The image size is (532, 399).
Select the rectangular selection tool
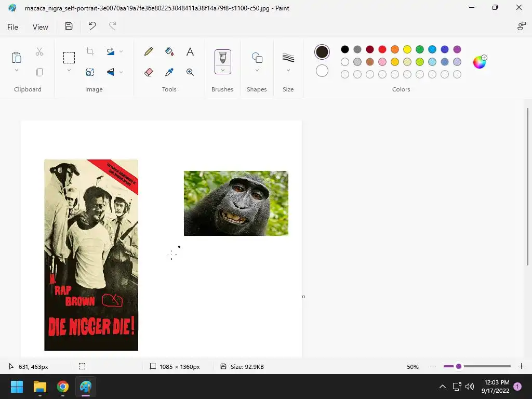(69, 58)
